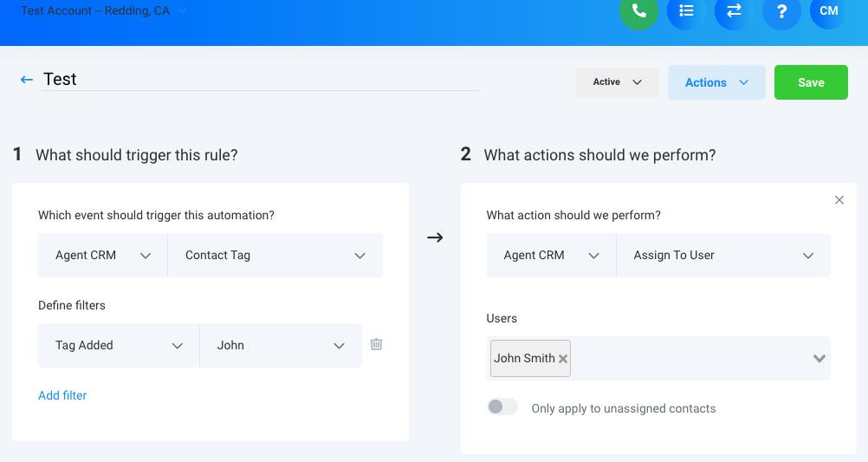Open the Tag Added filter dropdown
Viewport: 868px width, 462px height.
(119, 346)
